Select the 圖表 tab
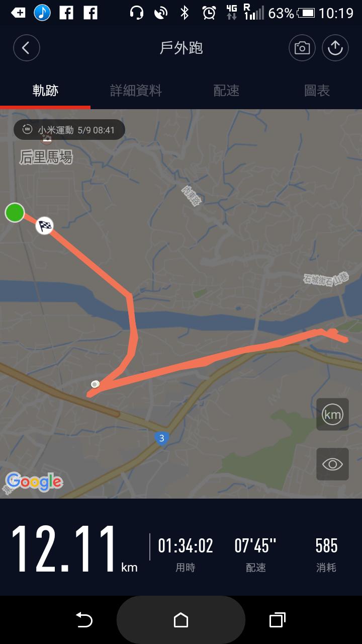Screen dimensions: 362x644 (317, 91)
